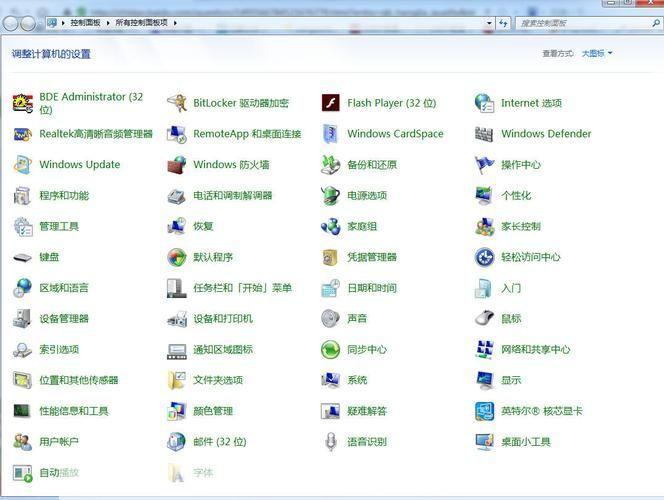Expand arrow before 控制面板 breadcrumb
Viewport: 664px width, 500px height.
click(x=63, y=23)
